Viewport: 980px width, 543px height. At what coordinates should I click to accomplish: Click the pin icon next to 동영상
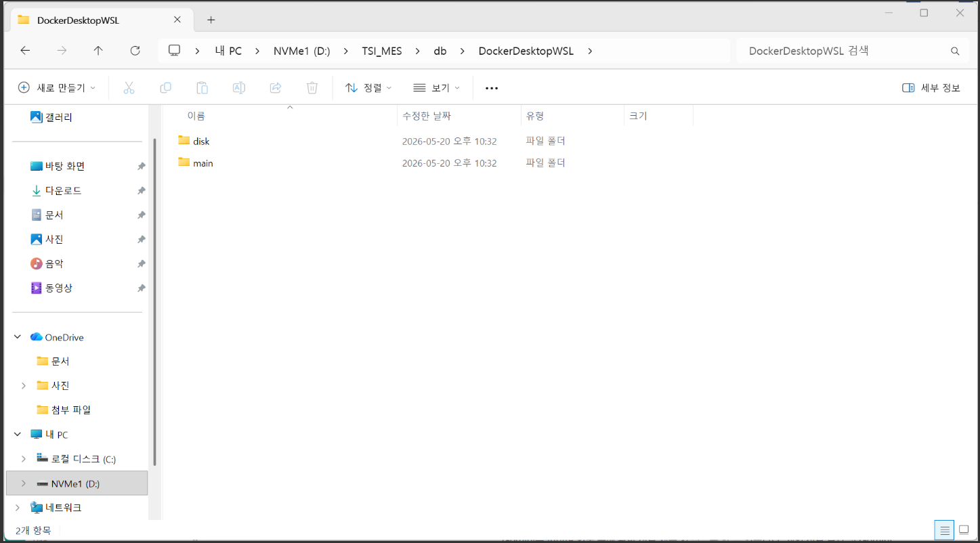[141, 288]
